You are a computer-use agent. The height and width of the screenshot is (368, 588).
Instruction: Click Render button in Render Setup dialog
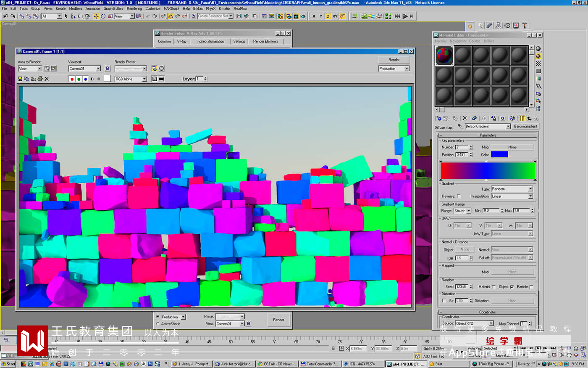coord(278,320)
